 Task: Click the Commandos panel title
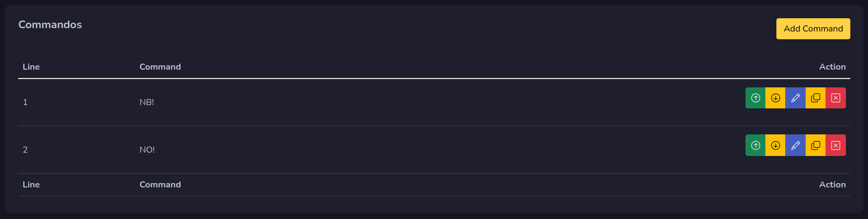click(x=50, y=24)
